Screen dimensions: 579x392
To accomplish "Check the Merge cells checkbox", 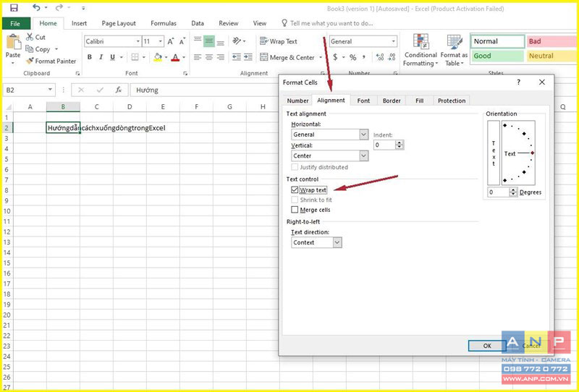I will (295, 210).
